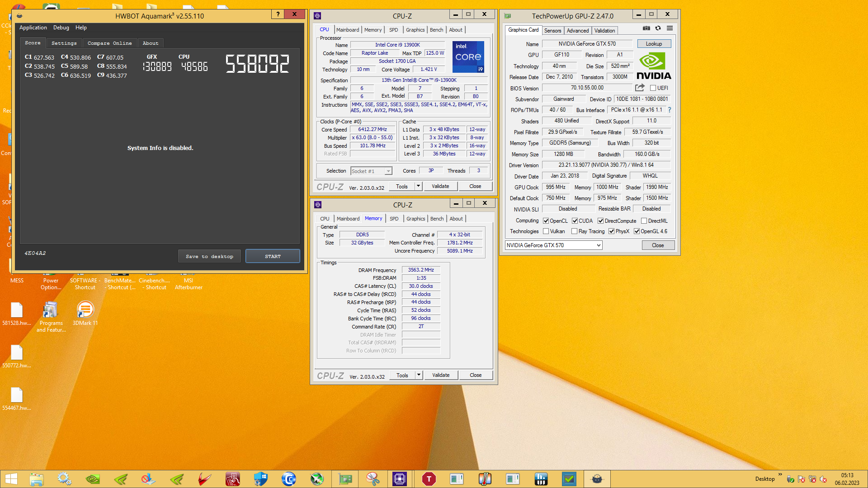
Task: Click Validate in the lower CPU-Z window
Action: click(441, 375)
